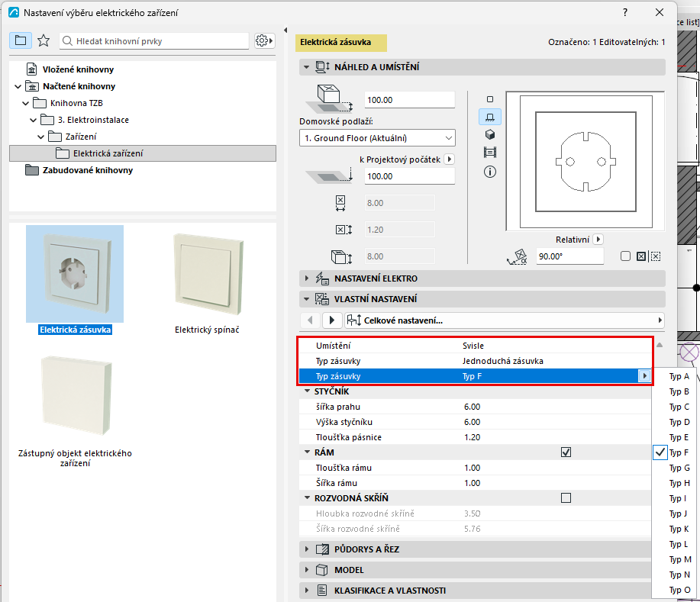700x602 pixels.
Task: Expand the MODEL panel
Action: (x=476, y=570)
